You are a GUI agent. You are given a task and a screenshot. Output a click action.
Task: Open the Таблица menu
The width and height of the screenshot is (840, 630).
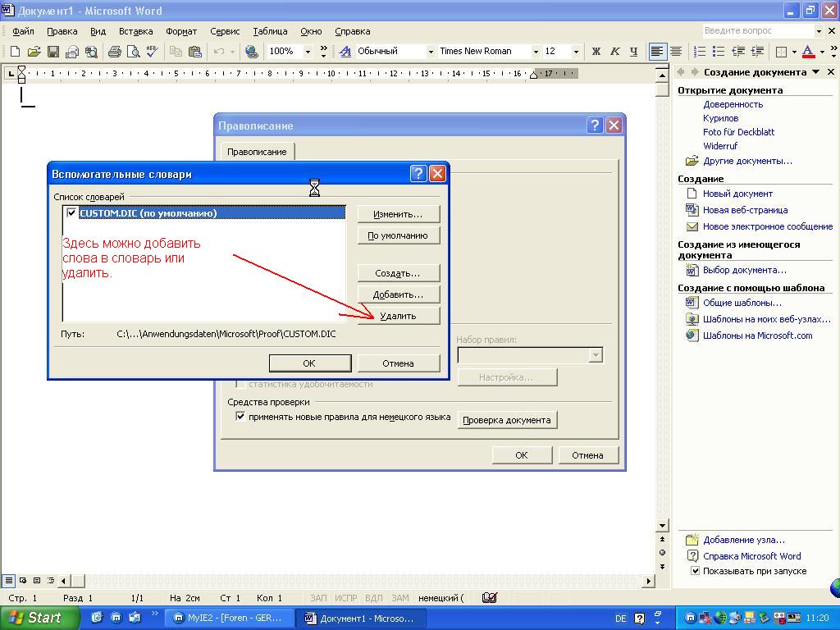coord(270,31)
